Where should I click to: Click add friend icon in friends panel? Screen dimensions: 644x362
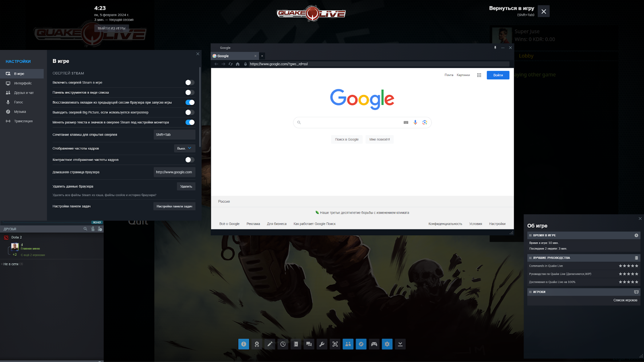click(x=100, y=229)
